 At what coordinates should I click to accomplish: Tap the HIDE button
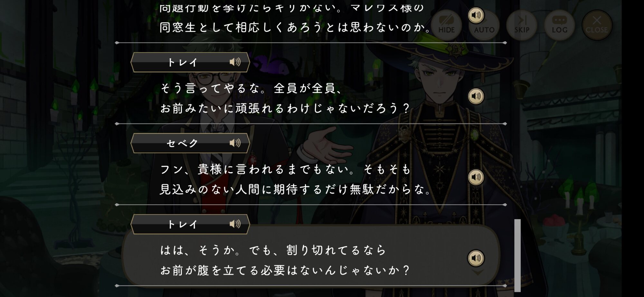[446, 25]
